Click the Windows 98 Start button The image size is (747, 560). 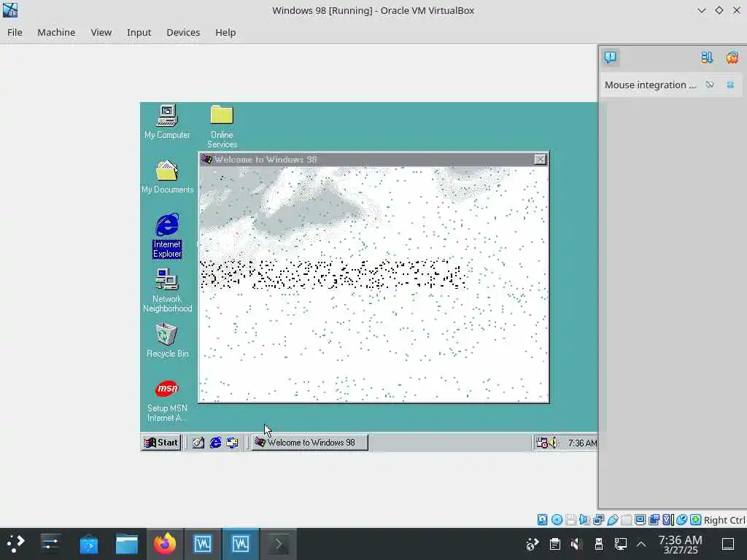(161, 443)
